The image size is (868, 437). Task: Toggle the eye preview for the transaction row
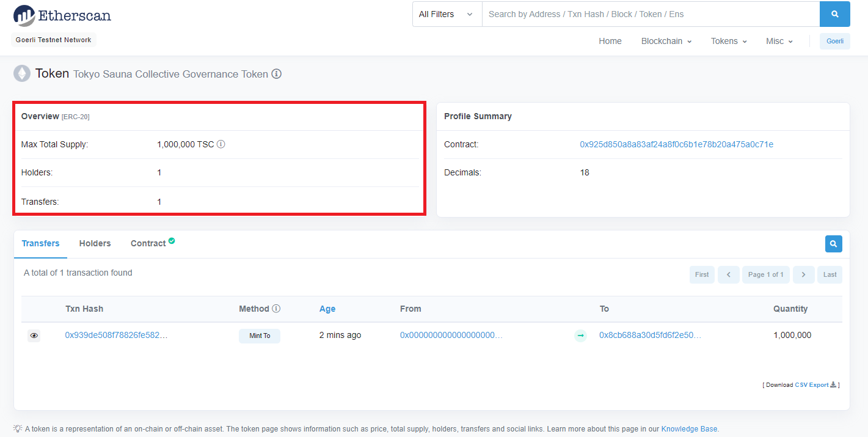(34, 336)
